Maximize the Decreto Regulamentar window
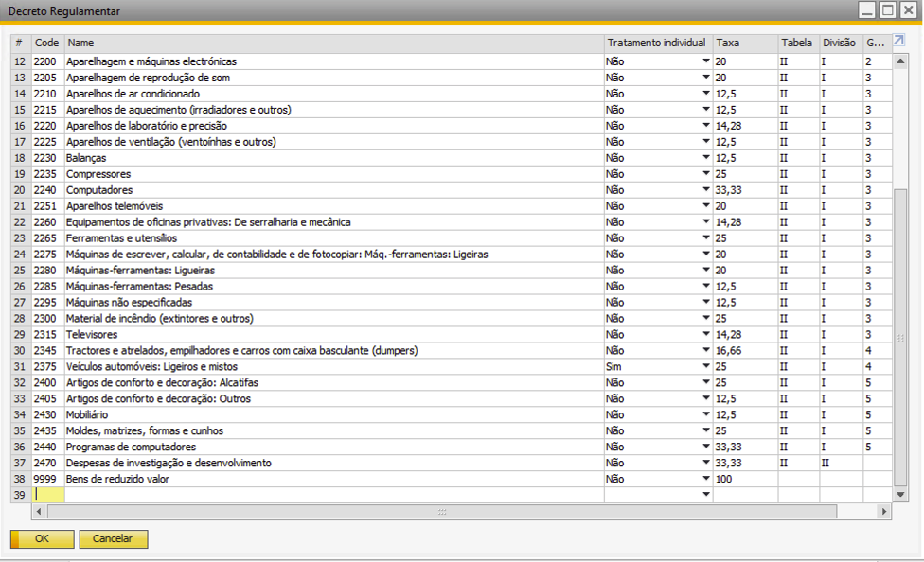 (x=887, y=10)
